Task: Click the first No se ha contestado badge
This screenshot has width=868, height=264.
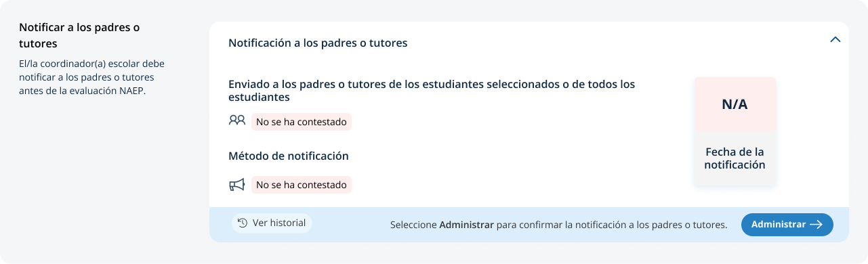Action: [x=302, y=122]
